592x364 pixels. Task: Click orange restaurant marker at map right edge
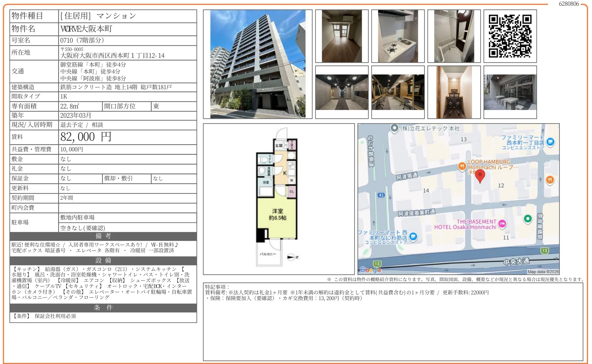pos(550,180)
